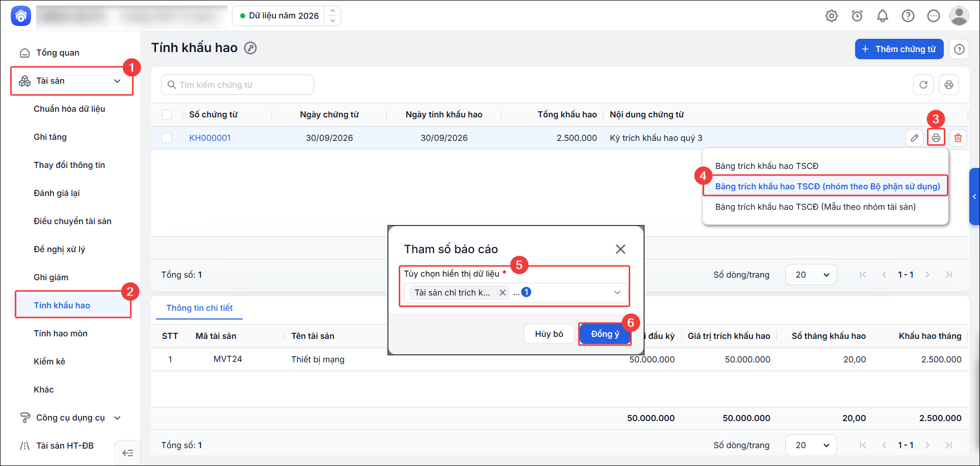Click the Thiết bị mạng asset cell
The image size is (980, 466).
pyautogui.click(x=318, y=359)
